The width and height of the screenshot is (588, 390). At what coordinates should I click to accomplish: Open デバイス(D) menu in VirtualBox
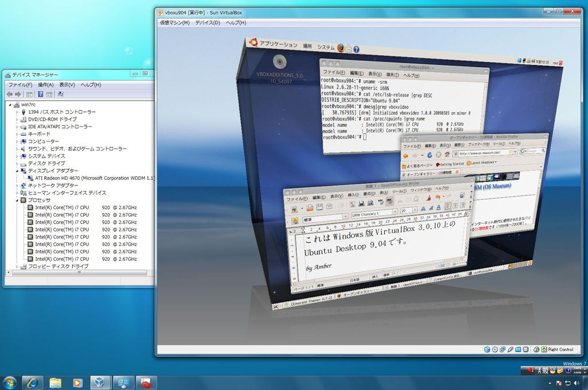207,22
